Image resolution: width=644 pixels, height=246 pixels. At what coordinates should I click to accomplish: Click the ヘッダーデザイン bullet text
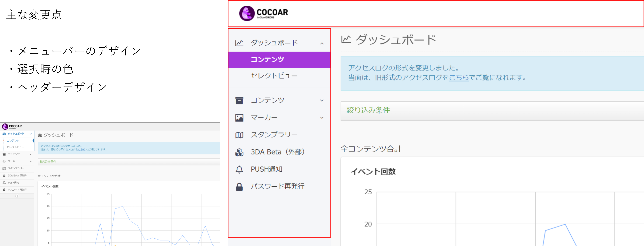tap(62, 87)
